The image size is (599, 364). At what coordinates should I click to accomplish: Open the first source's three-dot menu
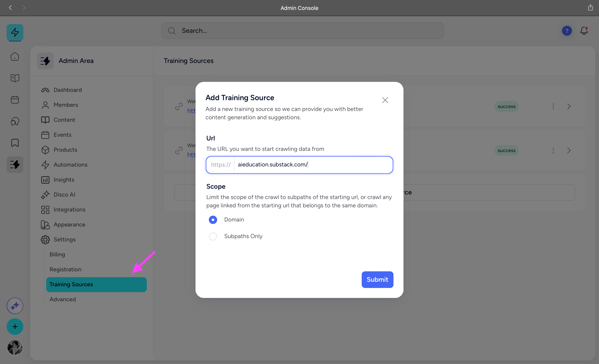click(x=553, y=106)
